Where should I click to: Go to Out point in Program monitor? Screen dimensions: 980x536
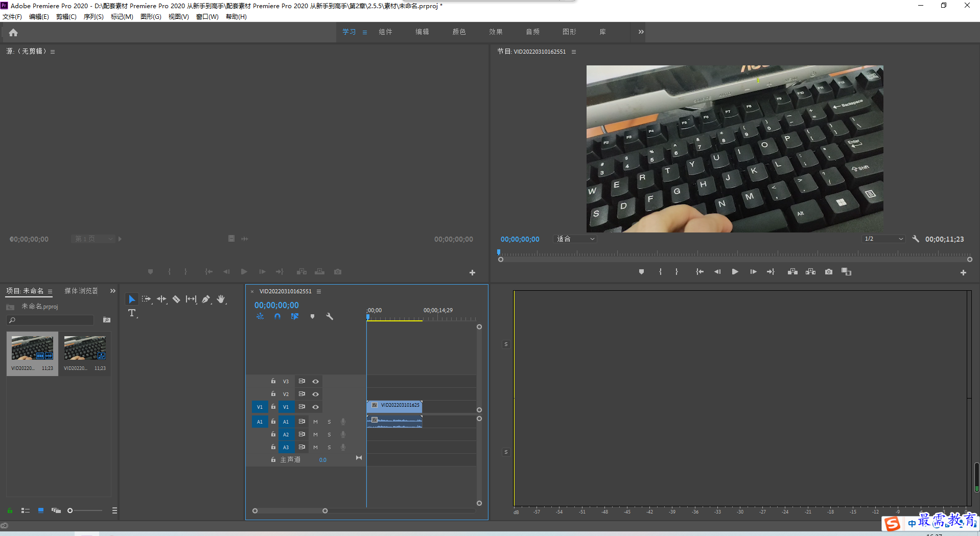(771, 272)
